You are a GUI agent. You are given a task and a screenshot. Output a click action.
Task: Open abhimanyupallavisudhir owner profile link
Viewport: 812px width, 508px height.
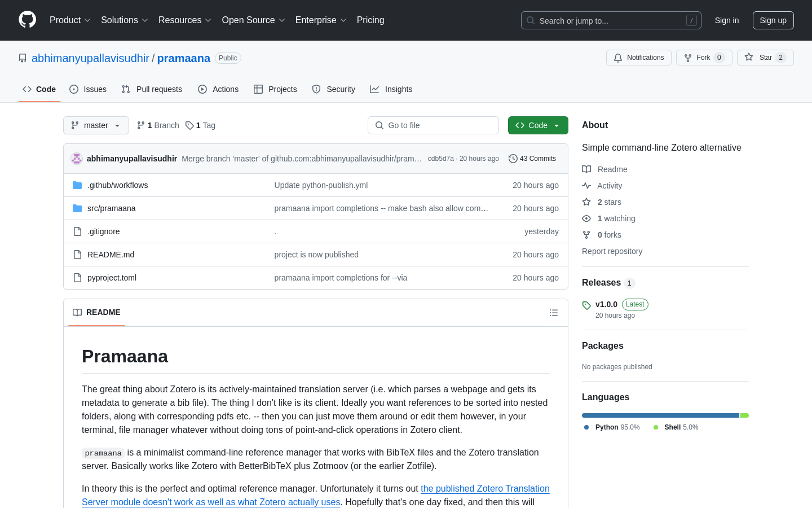(x=90, y=58)
